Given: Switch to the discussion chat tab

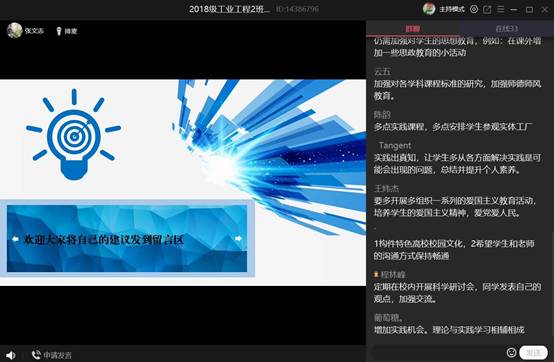Looking at the screenshot, I should [412, 29].
